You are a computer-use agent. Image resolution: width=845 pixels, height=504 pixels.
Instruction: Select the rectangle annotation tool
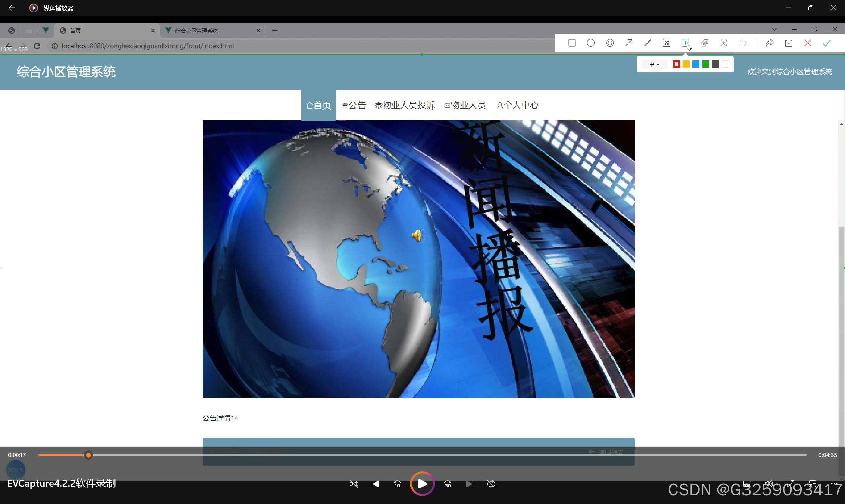click(572, 43)
